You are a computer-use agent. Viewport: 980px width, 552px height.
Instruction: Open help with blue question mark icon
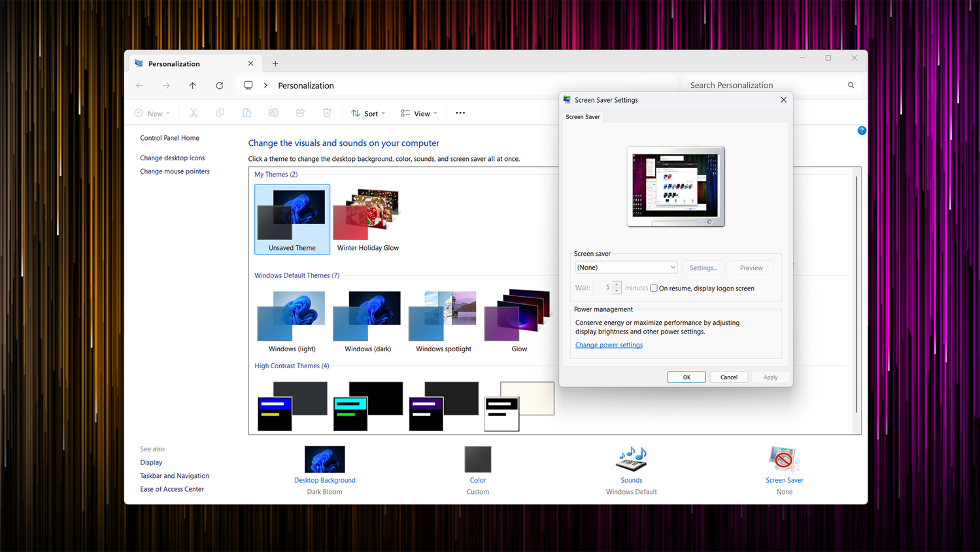point(862,130)
